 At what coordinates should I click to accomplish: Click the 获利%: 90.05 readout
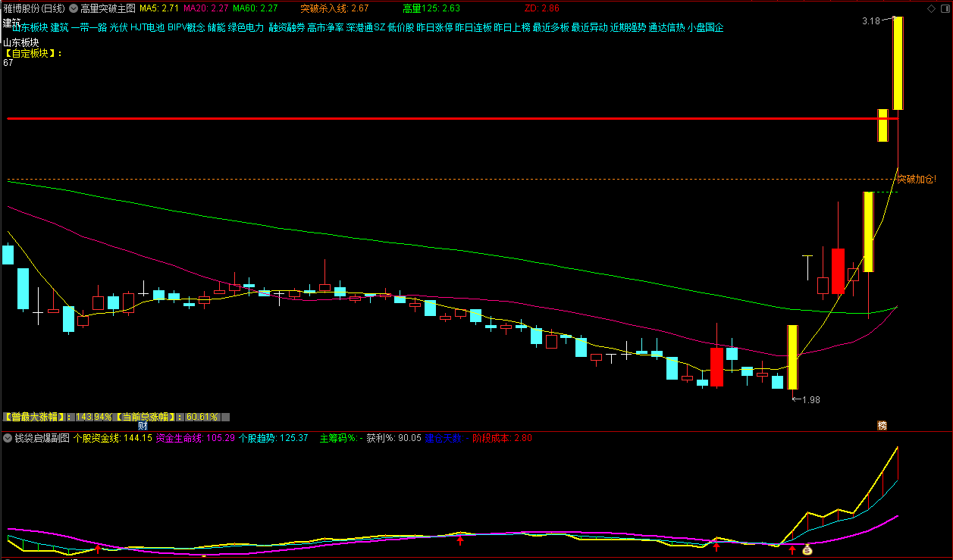coord(394,438)
